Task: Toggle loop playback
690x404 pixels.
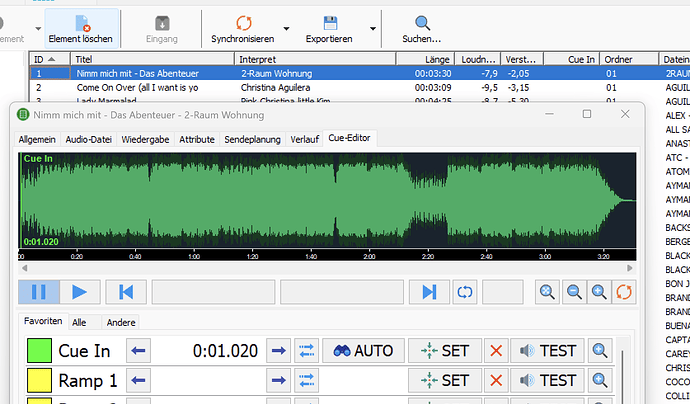Action: tap(465, 292)
